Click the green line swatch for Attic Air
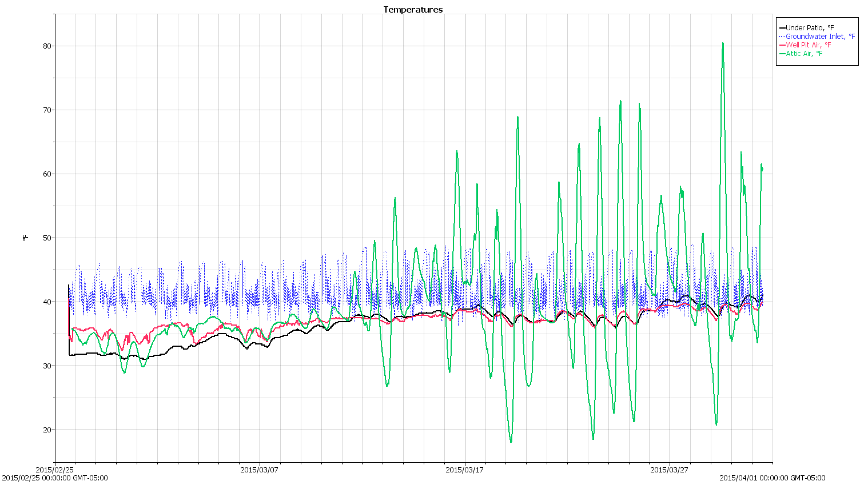This screenshot has height=489, width=868. pos(782,53)
